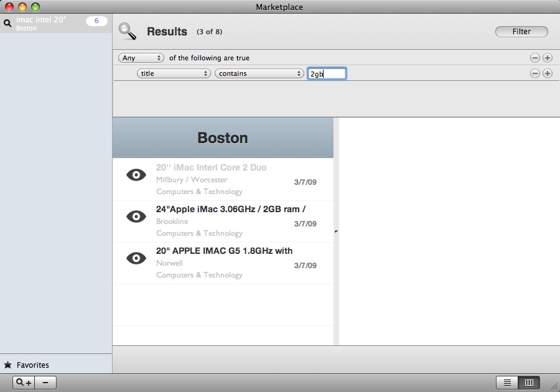Click the Boston section header
The width and height of the screenshot is (560, 392).
223,138
